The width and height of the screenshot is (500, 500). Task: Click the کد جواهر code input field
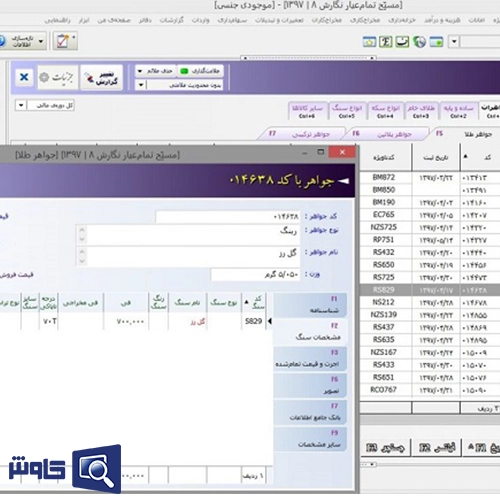point(228,217)
